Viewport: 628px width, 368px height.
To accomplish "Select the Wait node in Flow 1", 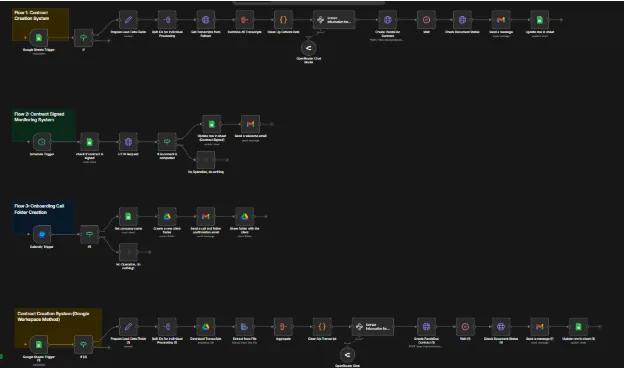I will (426, 20).
